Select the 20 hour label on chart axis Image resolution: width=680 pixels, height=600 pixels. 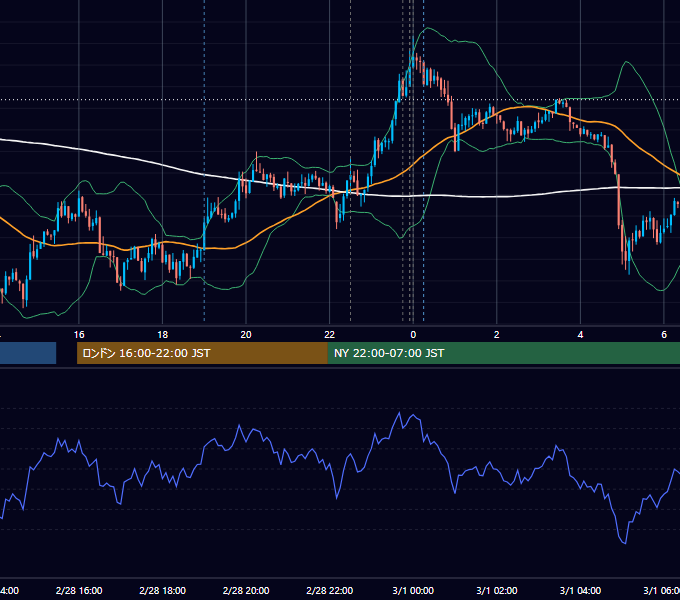point(246,335)
